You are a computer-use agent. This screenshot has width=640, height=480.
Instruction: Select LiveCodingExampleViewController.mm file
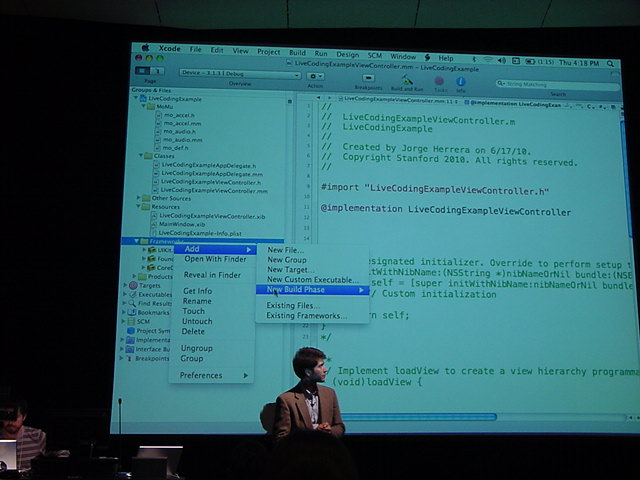point(214,190)
